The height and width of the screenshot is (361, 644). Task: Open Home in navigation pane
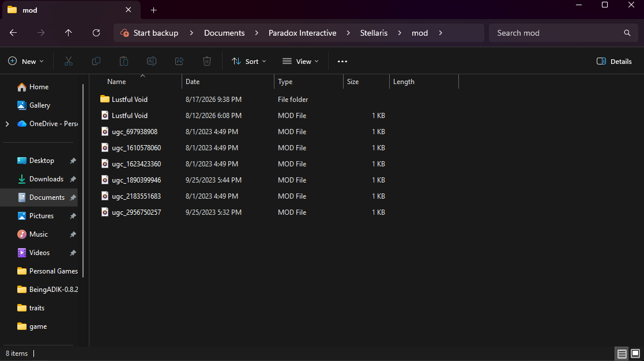point(39,87)
